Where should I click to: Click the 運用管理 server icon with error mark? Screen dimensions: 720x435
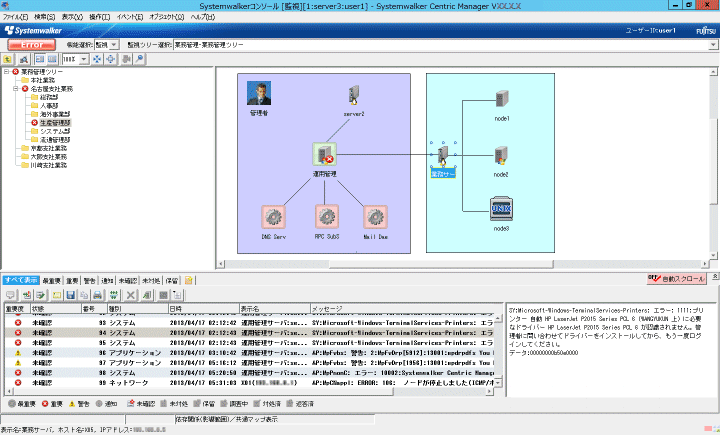tap(324, 154)
